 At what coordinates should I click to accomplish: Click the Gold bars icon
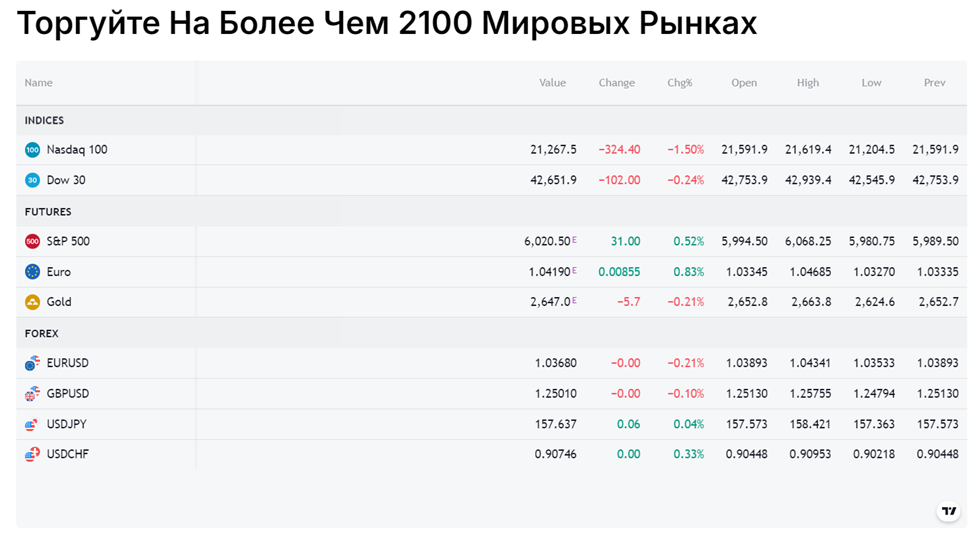[32, 302]
